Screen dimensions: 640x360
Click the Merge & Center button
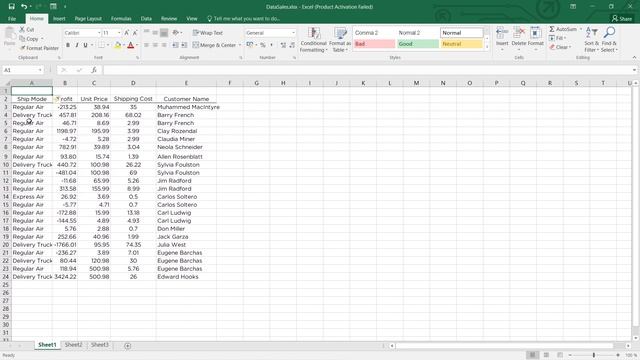pos(214,45)
